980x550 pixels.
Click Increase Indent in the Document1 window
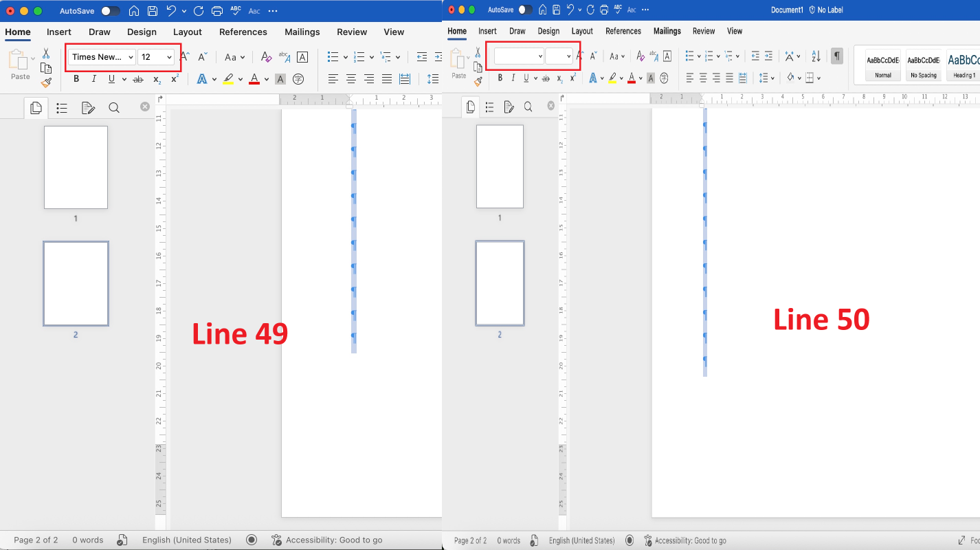(x=768, y=56)
